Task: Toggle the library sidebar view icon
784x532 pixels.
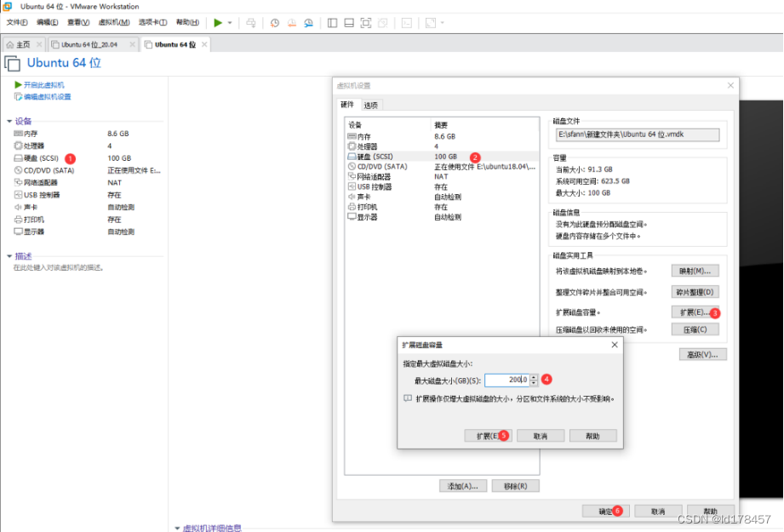Action: tap(332, 22)
